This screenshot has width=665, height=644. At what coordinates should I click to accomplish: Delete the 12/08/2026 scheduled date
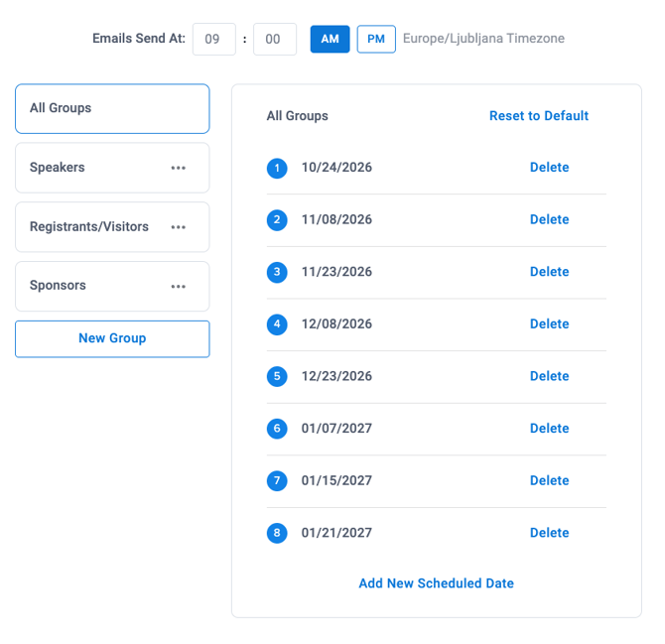[x=549, y=323]
